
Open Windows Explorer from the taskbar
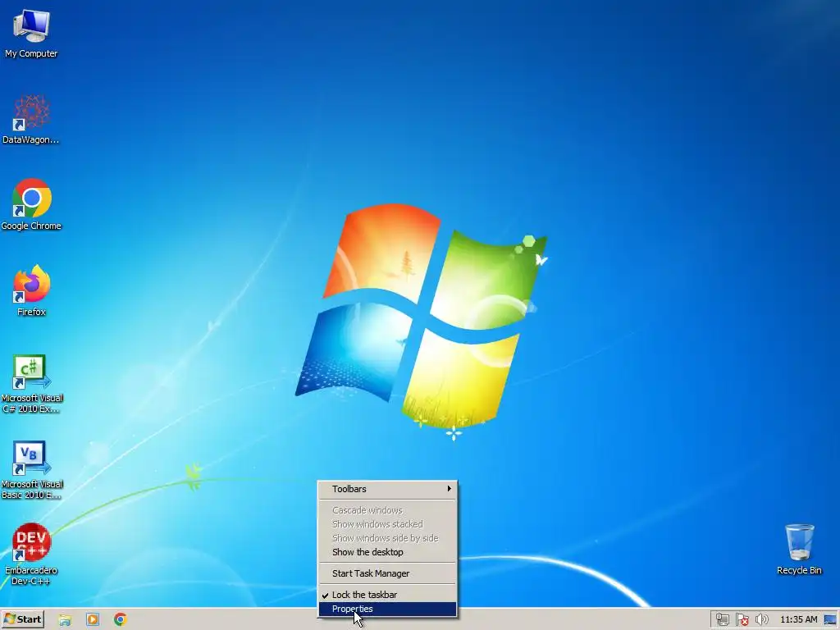click(65, 620)
